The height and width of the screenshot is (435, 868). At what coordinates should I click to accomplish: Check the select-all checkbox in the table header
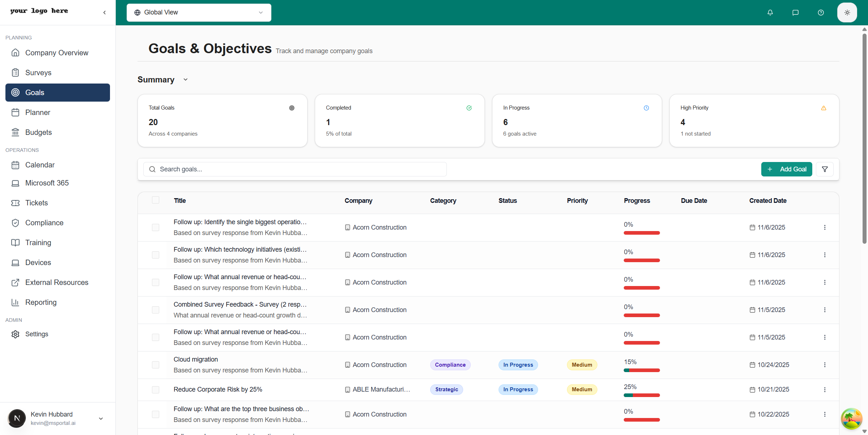tap(156, 200)
